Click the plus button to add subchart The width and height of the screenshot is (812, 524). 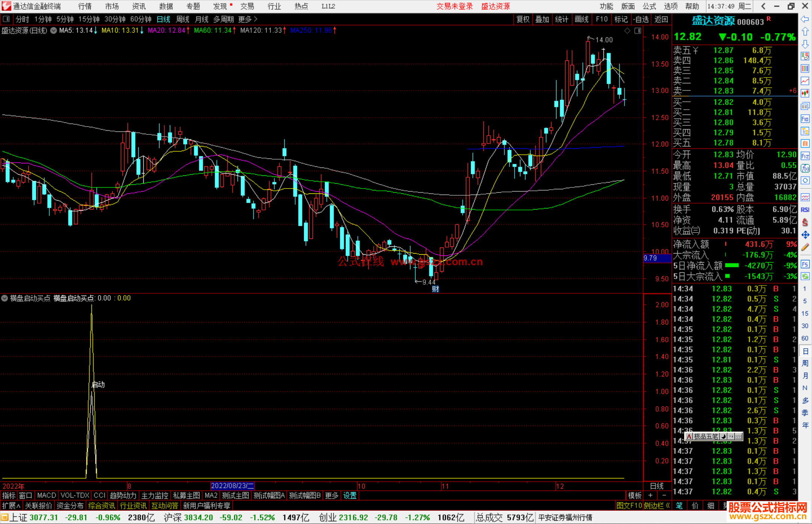650,495
